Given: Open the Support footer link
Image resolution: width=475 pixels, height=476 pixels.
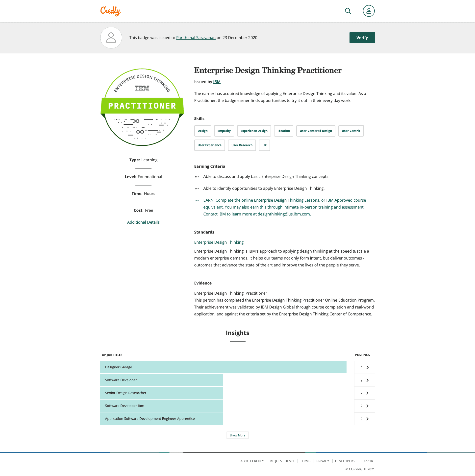Looking at the screenshot, I should click(x=368, y=461).
